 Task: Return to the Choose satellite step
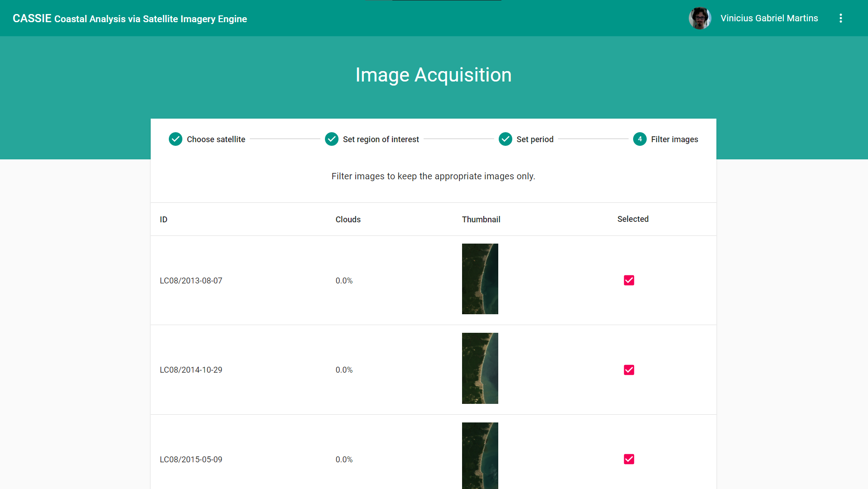[x=216, y=139]
